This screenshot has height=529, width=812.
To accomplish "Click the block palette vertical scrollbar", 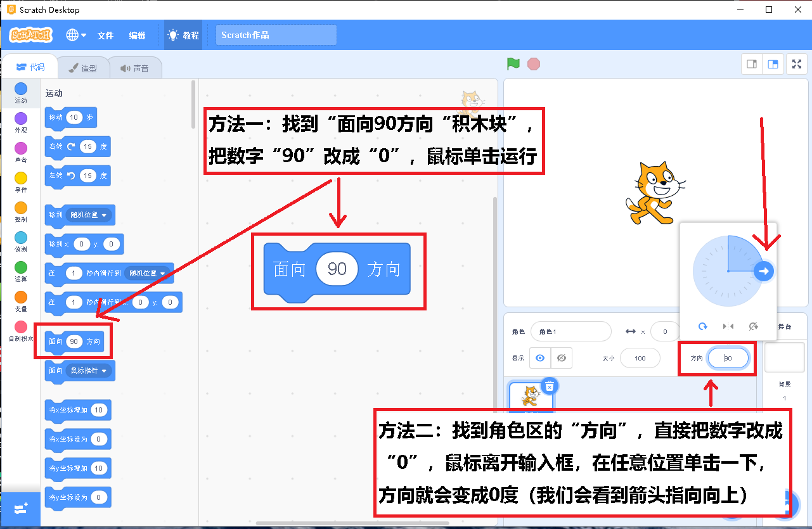I will pos(193,105).
